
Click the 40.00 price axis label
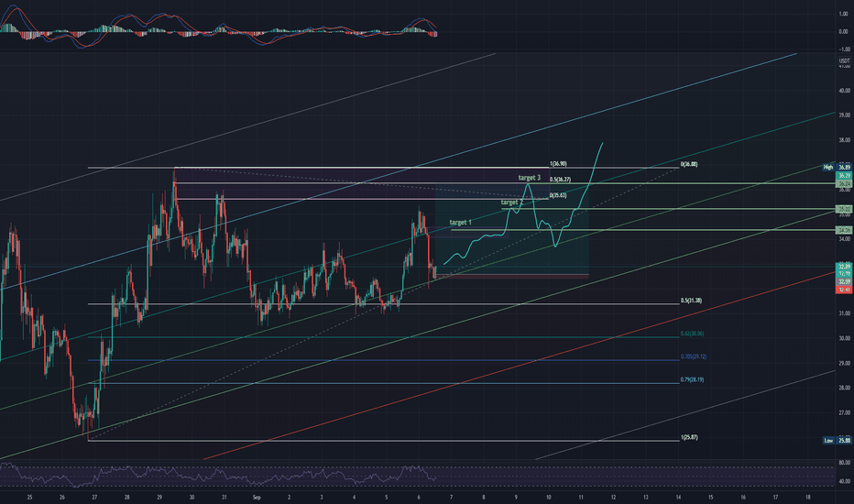844,91
